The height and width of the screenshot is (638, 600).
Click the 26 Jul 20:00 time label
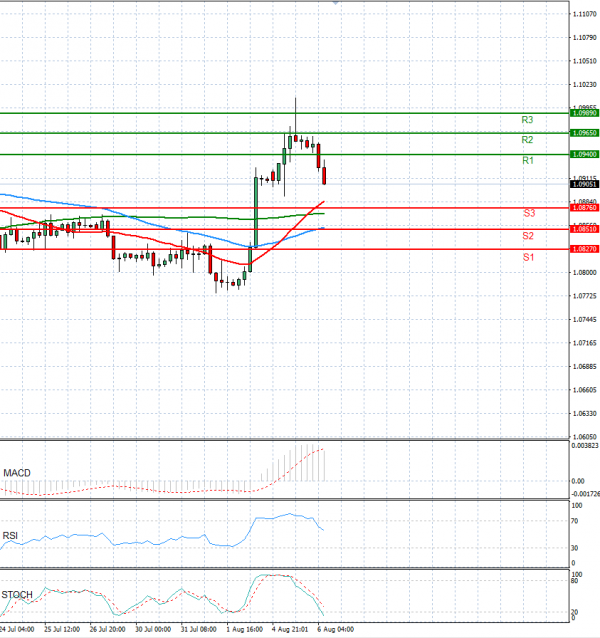point(107,629)
